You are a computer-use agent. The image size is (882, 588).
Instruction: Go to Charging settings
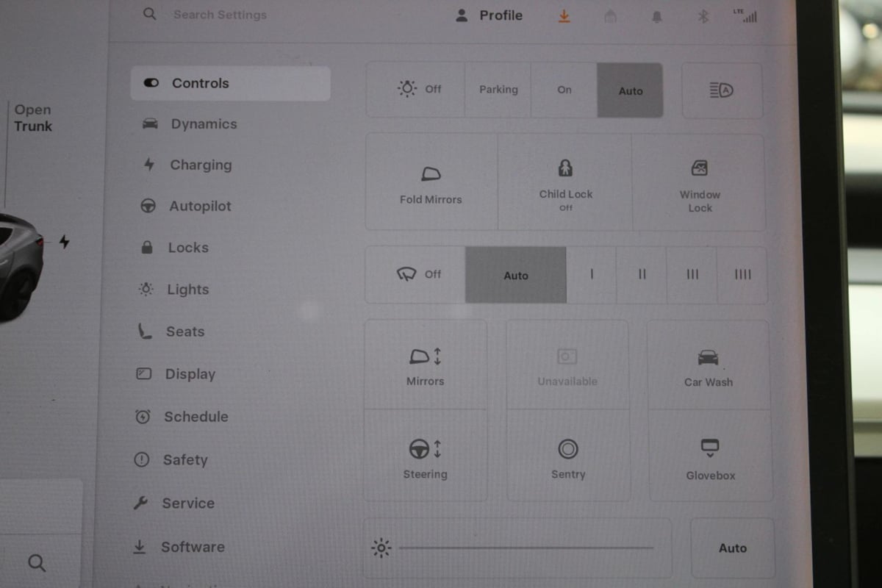click(200, 165)
